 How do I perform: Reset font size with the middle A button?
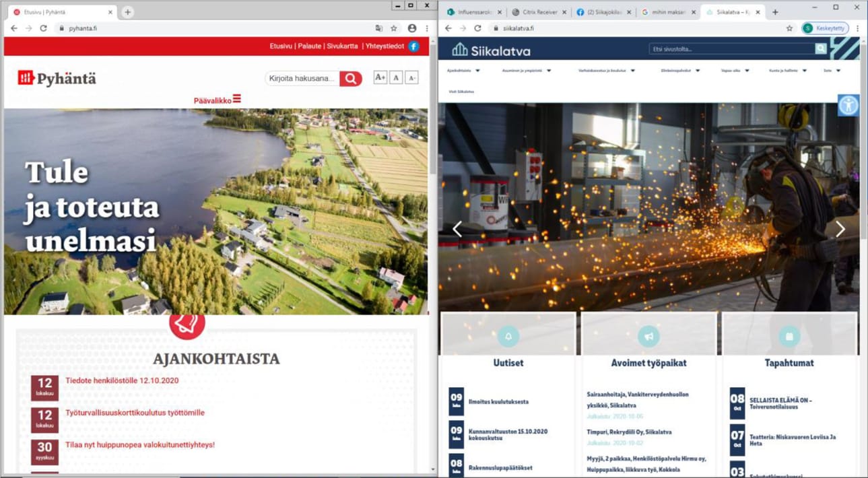click(396, 78)
